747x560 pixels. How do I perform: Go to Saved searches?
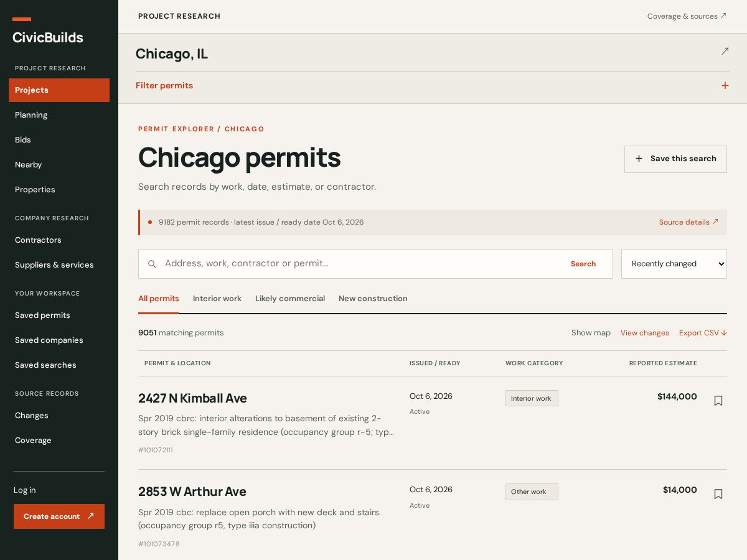(x=59, y=365)
